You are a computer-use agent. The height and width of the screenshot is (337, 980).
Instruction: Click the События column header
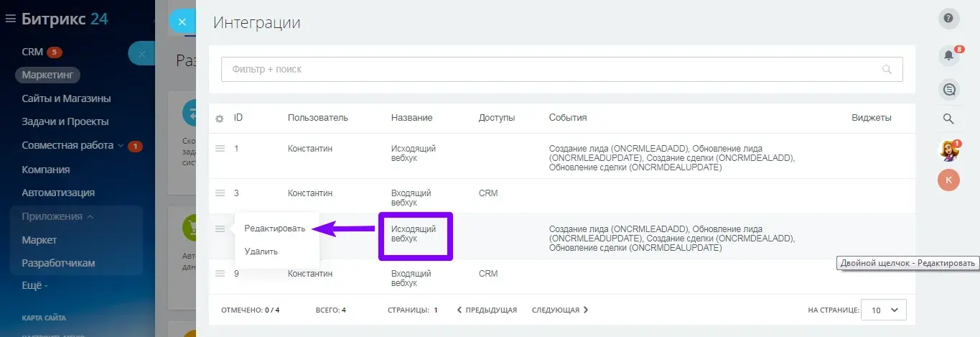[568, 118]
